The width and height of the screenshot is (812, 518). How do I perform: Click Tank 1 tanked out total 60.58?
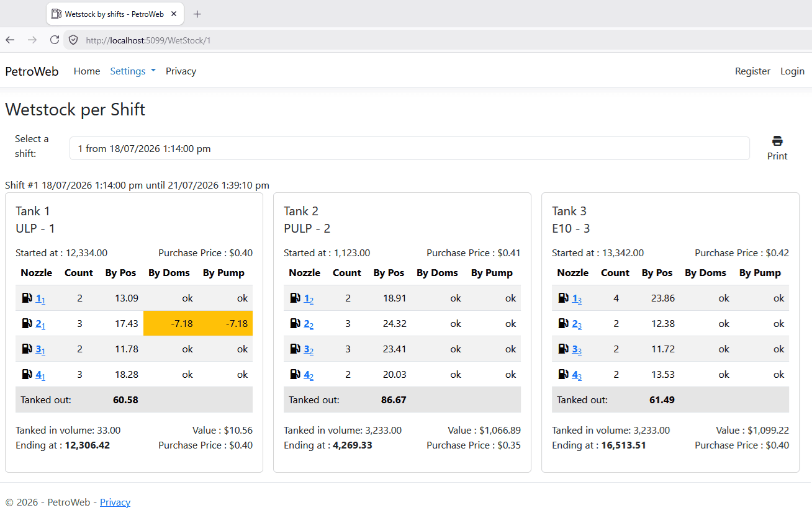(x=125, y=400)
